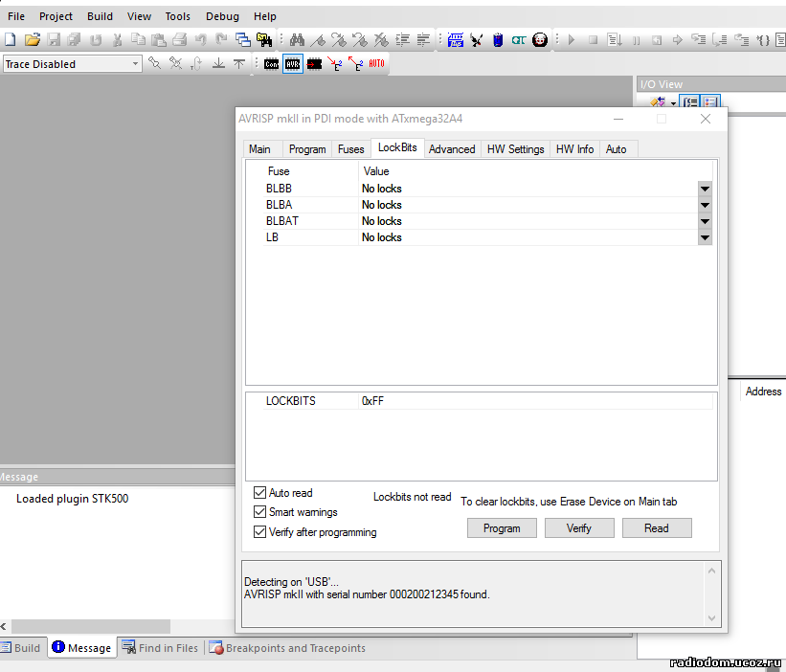Switch to the HW Info tab
This screenshot has width=786, height=672.
574,149
